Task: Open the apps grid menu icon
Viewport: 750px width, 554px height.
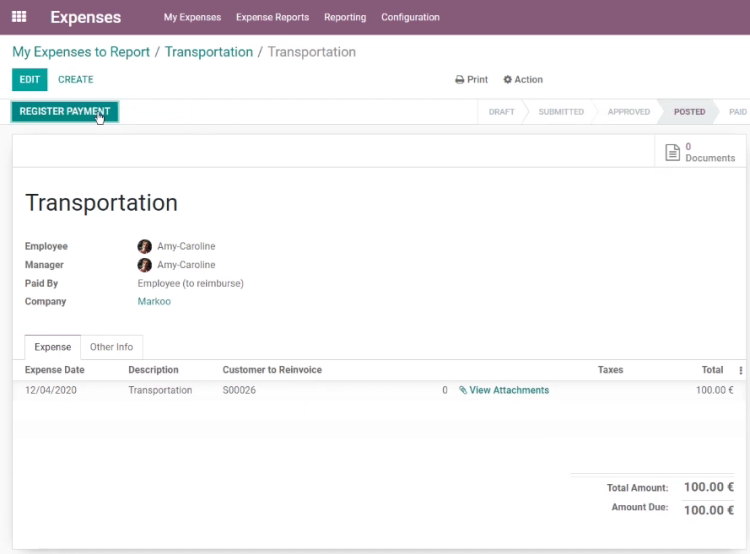Action: 19,17
